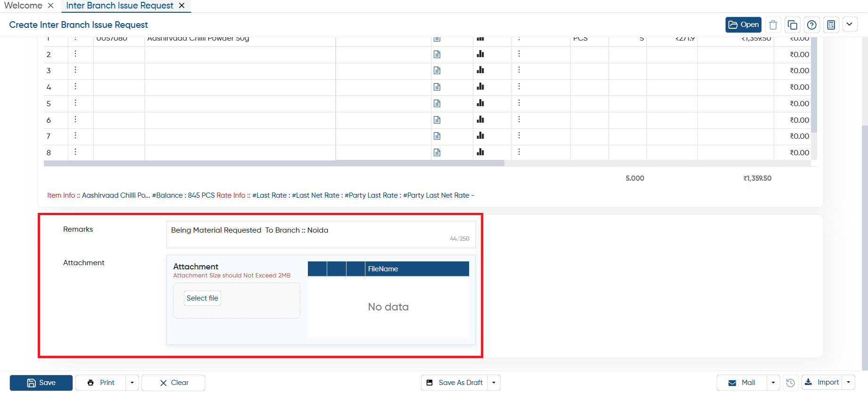The image size is (868, 394).
Task: Click the item code cell in row 2
Action: point(119,55)
